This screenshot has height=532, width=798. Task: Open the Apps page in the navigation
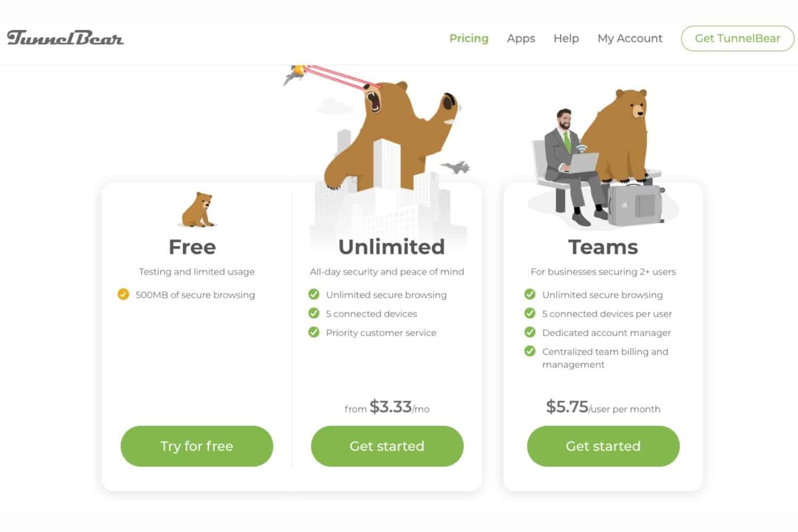[521, 38]
